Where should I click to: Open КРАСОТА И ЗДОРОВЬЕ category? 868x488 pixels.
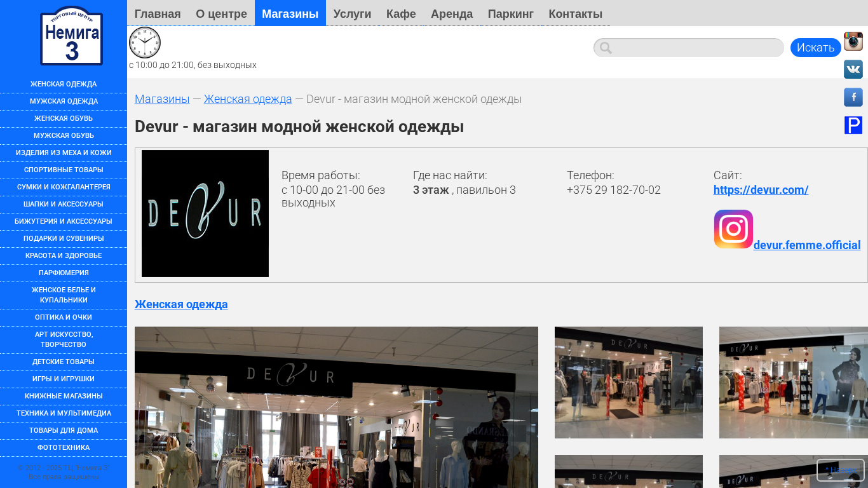pos(64,256)
